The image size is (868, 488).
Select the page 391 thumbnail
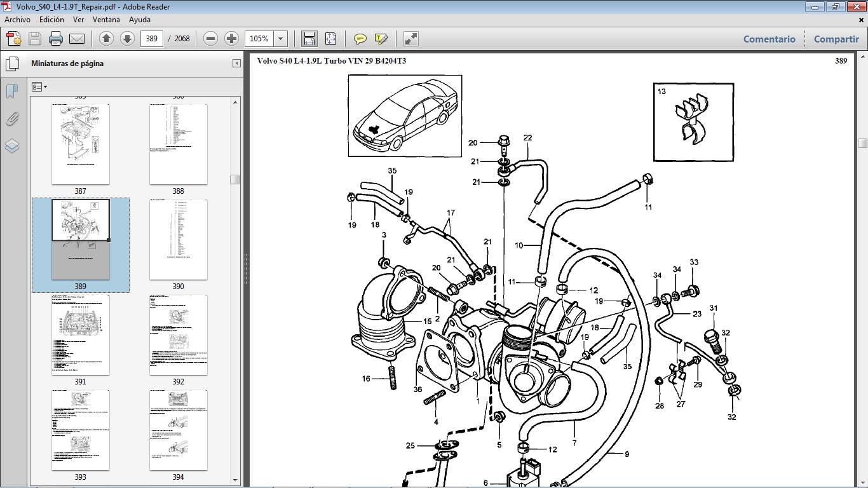[x=81, y=335]
